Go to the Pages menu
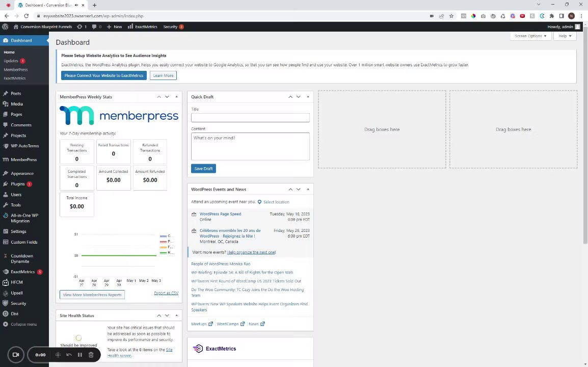The height and width of the screenshot is (367, 588). [16, 115]
